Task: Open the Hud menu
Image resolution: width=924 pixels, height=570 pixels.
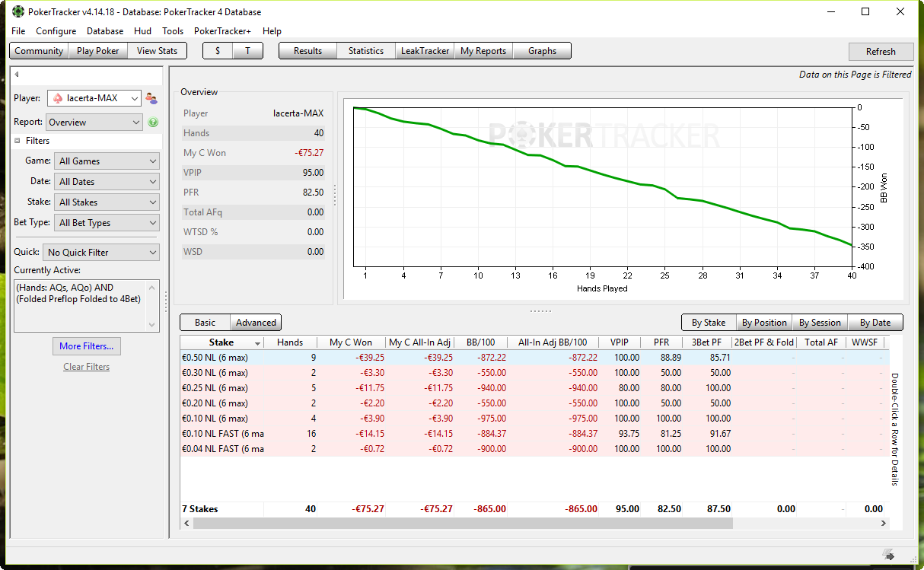Action: [142, 31]
